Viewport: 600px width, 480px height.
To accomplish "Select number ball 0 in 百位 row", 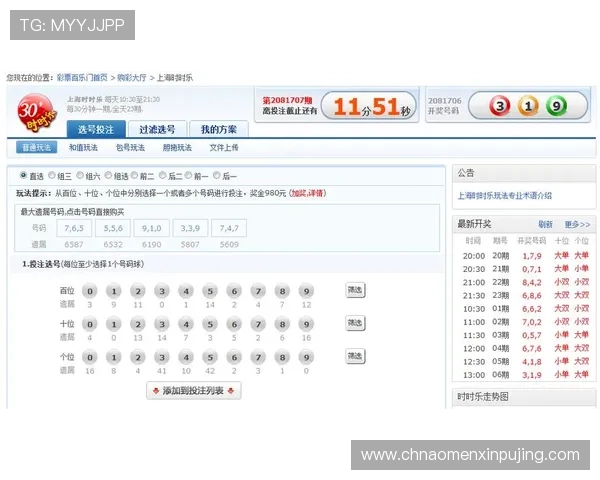I will click(x=90, y=291).
